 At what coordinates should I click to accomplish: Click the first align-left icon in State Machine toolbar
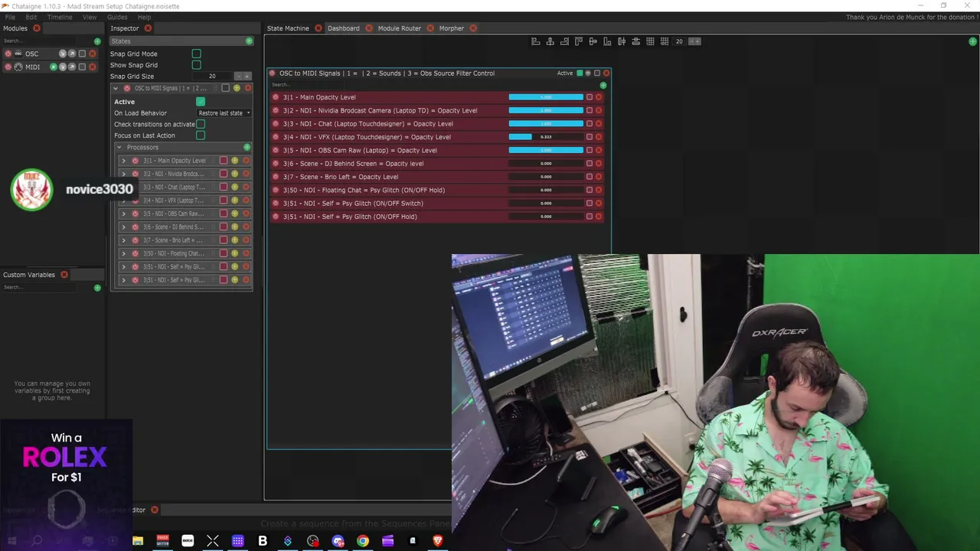click(536, 41)
